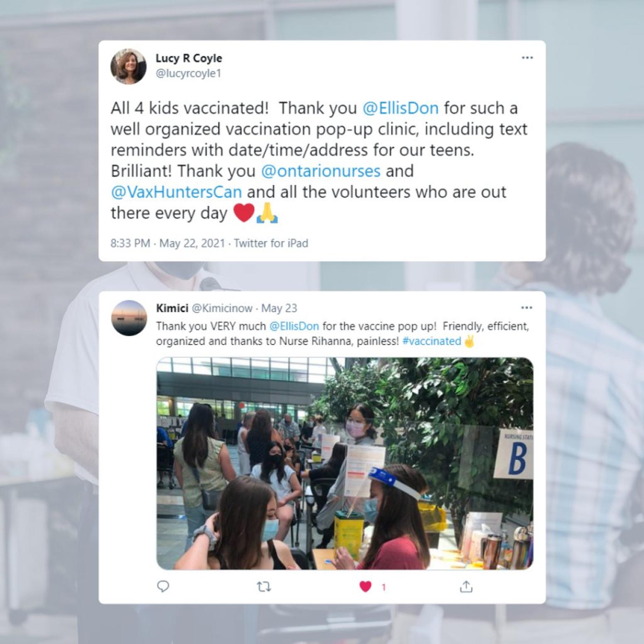Click the Kimici display name
Image resolution: width=644 pixels, height=644 pixels.
(x=172, y=308)
